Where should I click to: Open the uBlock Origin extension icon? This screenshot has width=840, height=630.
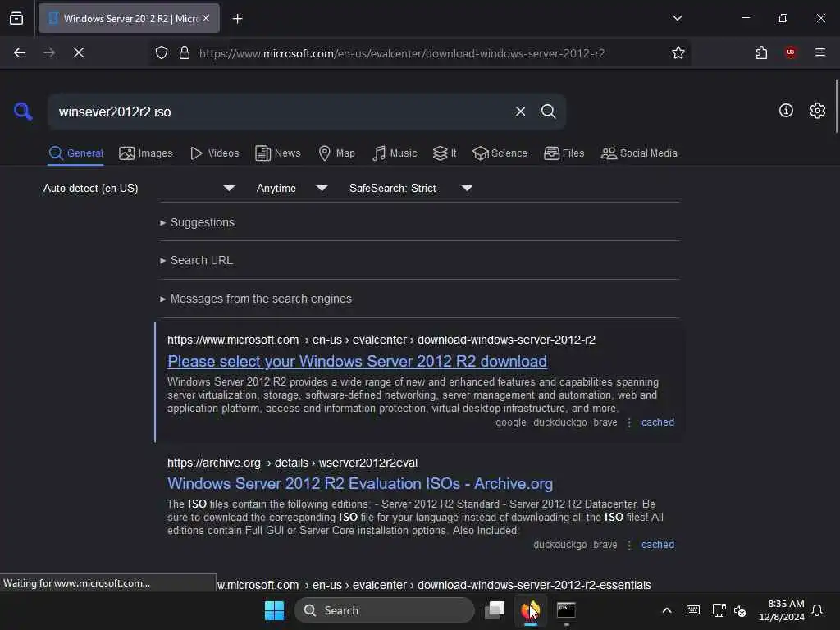[x=791, y=52]
